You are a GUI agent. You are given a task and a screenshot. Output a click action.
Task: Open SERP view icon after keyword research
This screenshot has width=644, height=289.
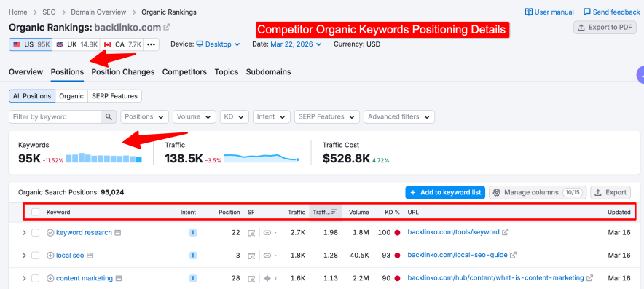(118, 233)
